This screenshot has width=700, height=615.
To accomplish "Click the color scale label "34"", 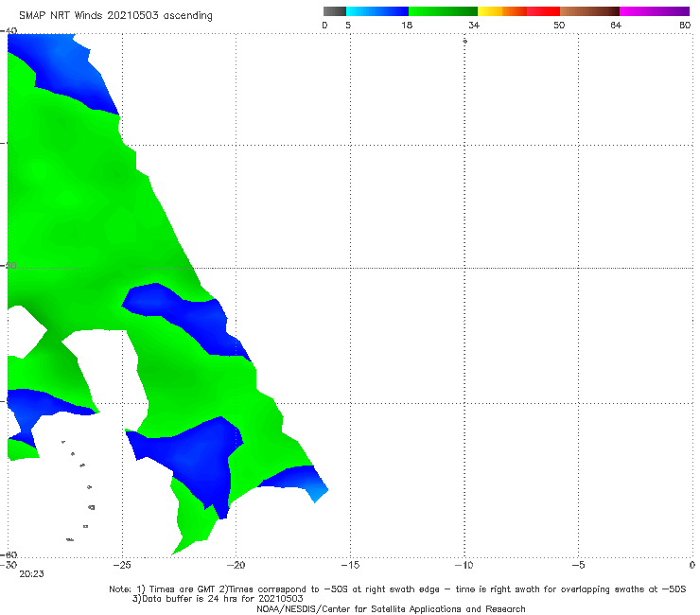I will tap(474, 25).
